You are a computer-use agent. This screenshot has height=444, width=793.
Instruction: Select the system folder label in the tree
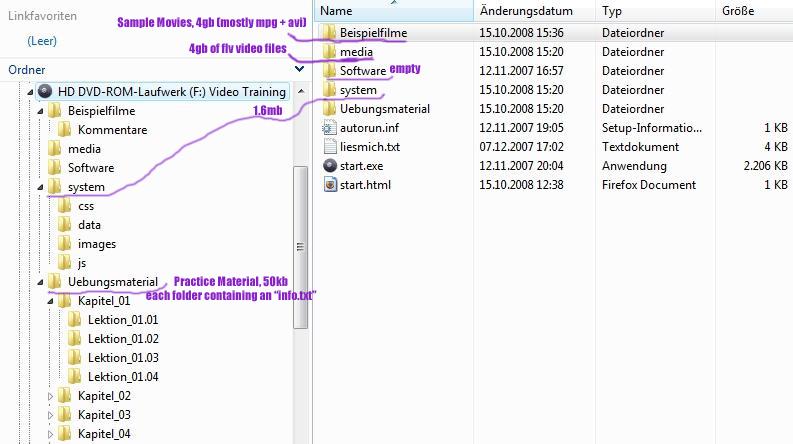[86, 187]
